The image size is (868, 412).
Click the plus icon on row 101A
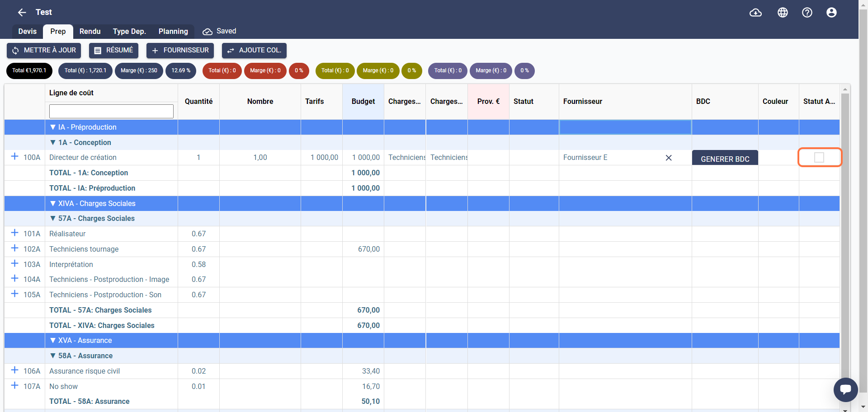(x=14, y=233)
